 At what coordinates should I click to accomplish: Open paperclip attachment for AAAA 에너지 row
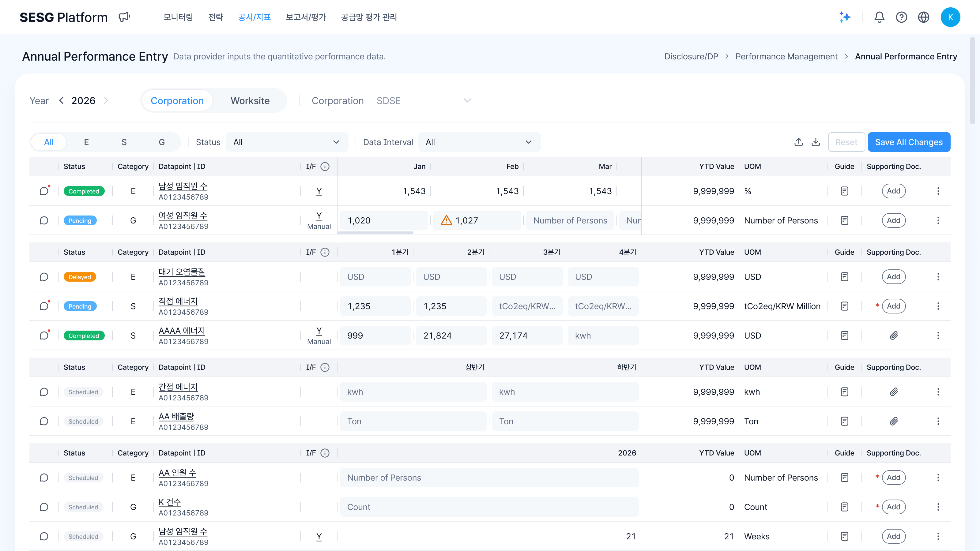pos(894,335)
